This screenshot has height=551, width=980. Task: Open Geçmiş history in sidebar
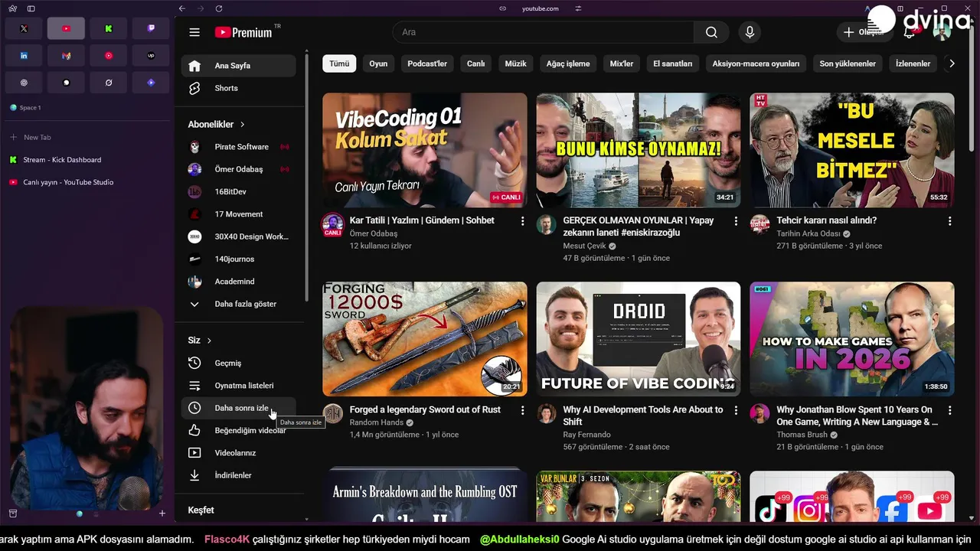pyautogui.click(x=238, y=363)
